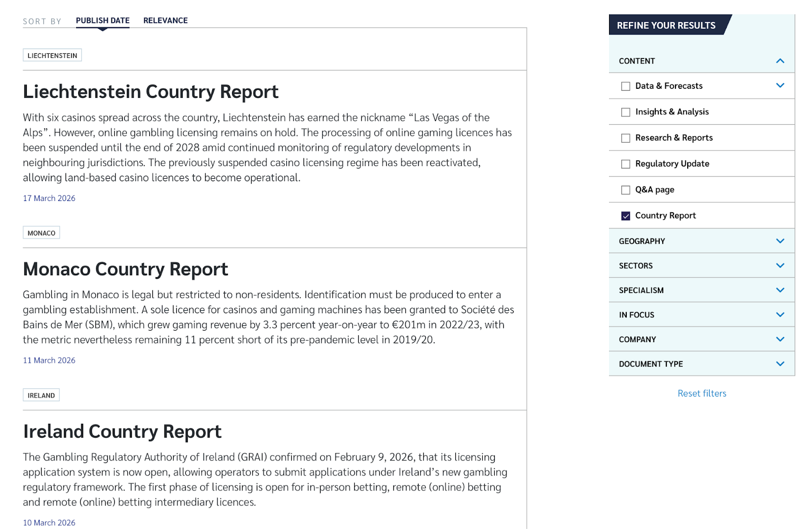Click the Monaco report summary paragraph

point(268,317)
